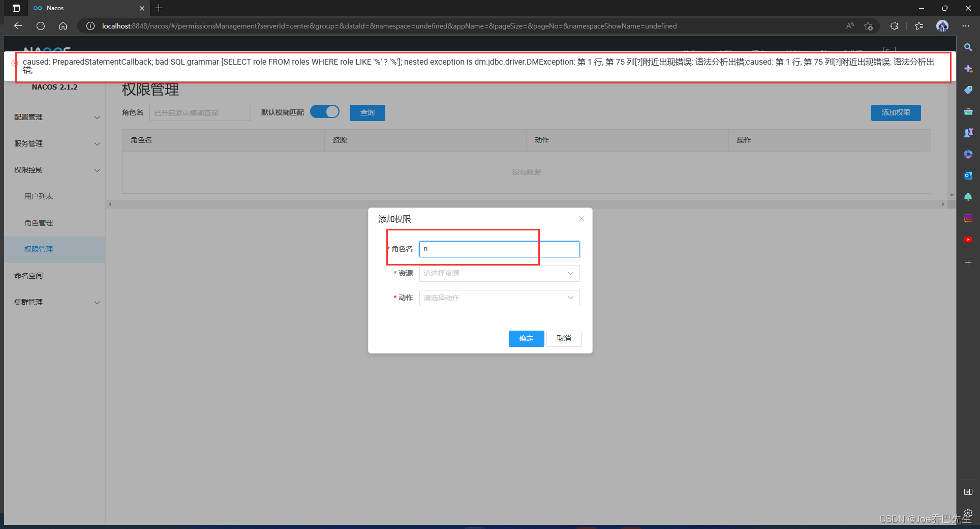The height and width of the screenshot is (529, 980).
Task: Open a new browser tab
Action: pos(159,8)
